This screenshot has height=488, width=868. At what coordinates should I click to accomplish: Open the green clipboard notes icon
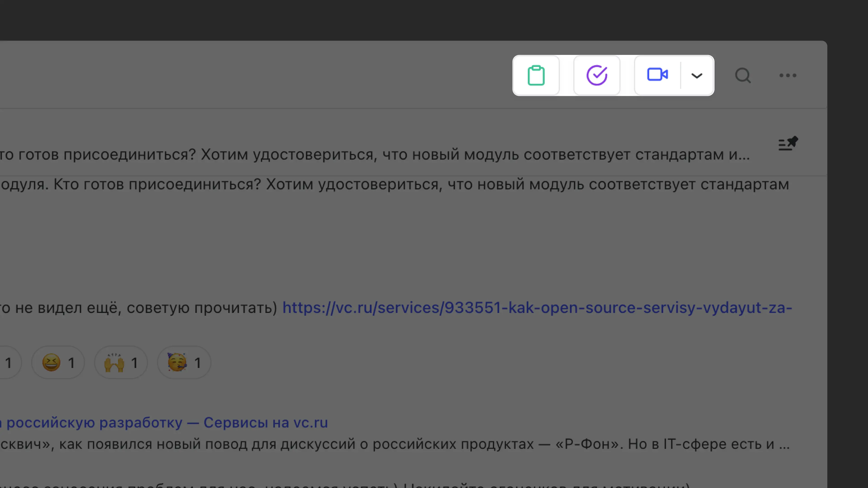coord(536,75)
